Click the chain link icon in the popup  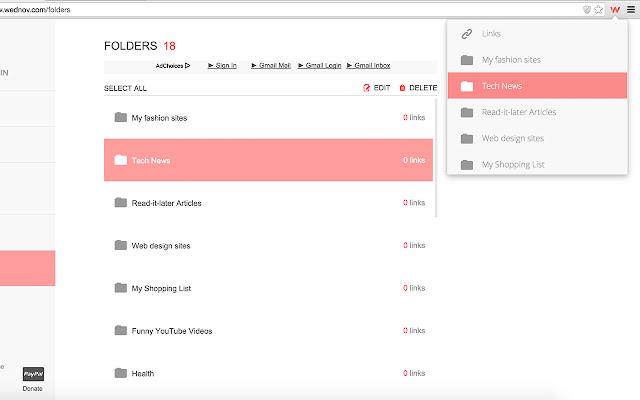(466, 34)
